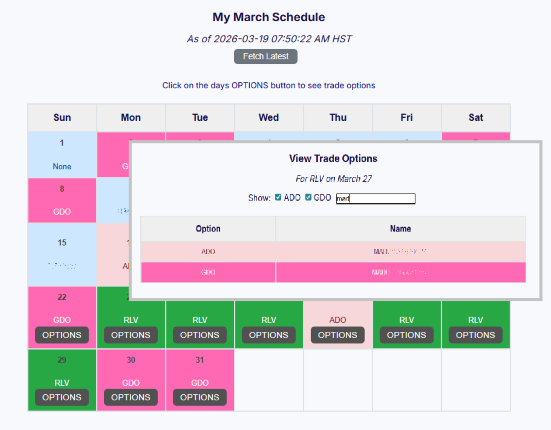Select the ADO row in trade options table

pyautogui.click(x=333, y=252)
